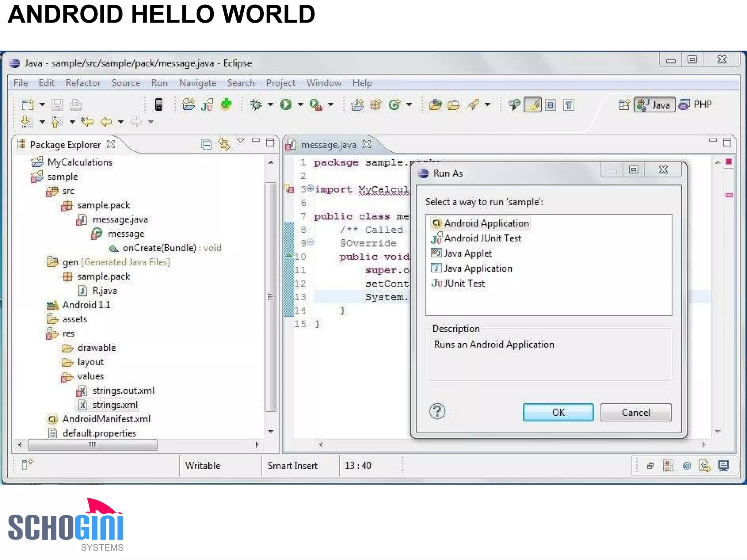Toggle block selection mode icon
The height and width of the screenshot is (560, 747).
pos(551,105)
